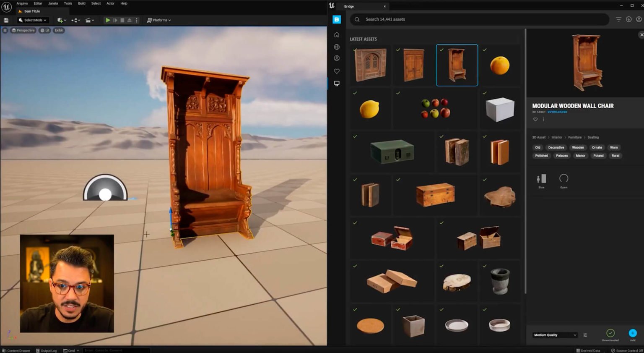Open the Local assets monitor icon in Bridge
This screenshot has height=353, width=644.
click(337, 83)
